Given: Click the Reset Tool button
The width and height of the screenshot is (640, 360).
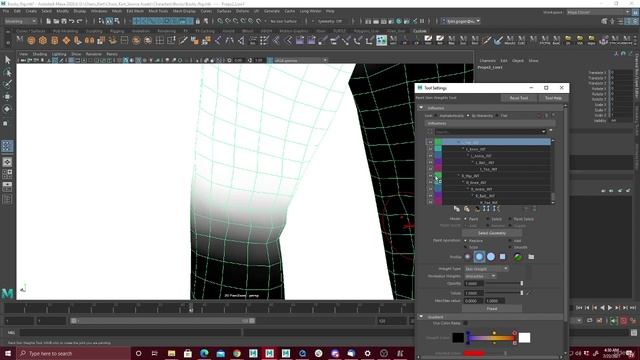Looking at the screenshot, I should (519, 98).
